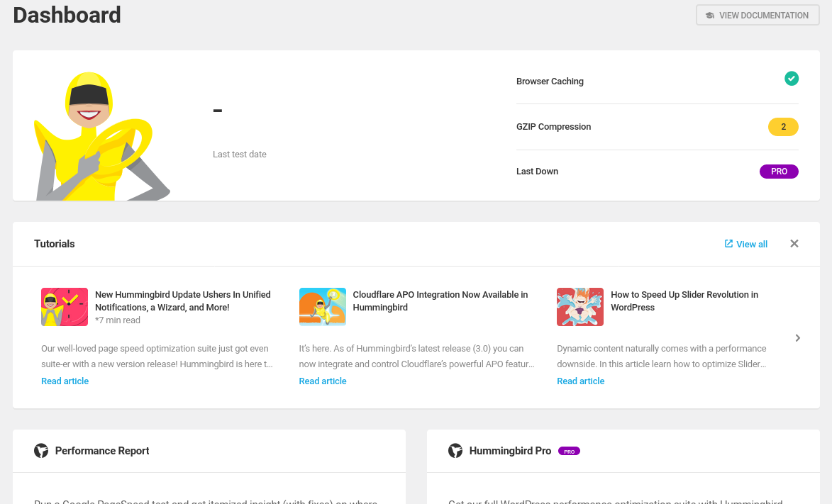Click the graduation cap icon in View Documentation

click(709, 16)
